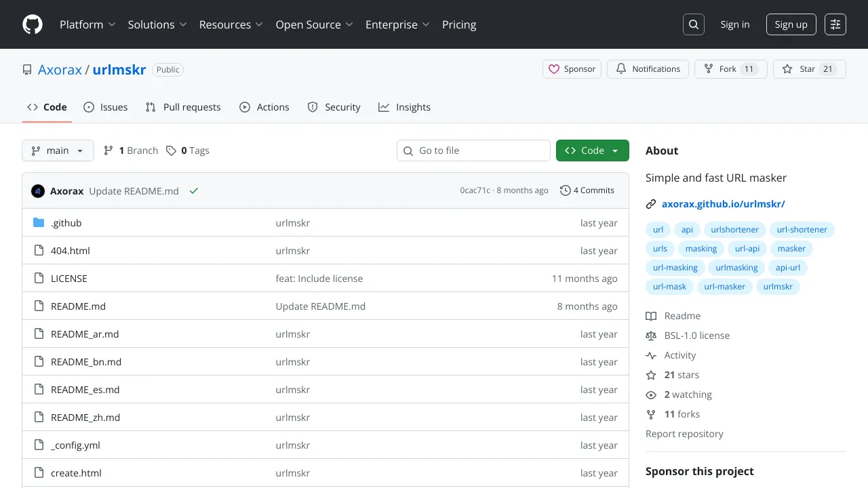The height and width of the screenshot is (488, 868).
Task: Select the url-masker topic tag
Action: click(x=725, y=287)
